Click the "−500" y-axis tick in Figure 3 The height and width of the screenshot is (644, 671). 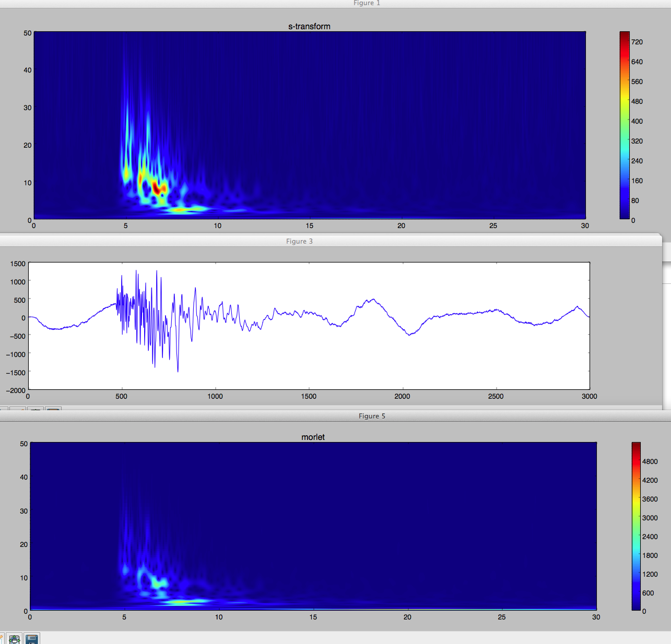pos(18,336)
